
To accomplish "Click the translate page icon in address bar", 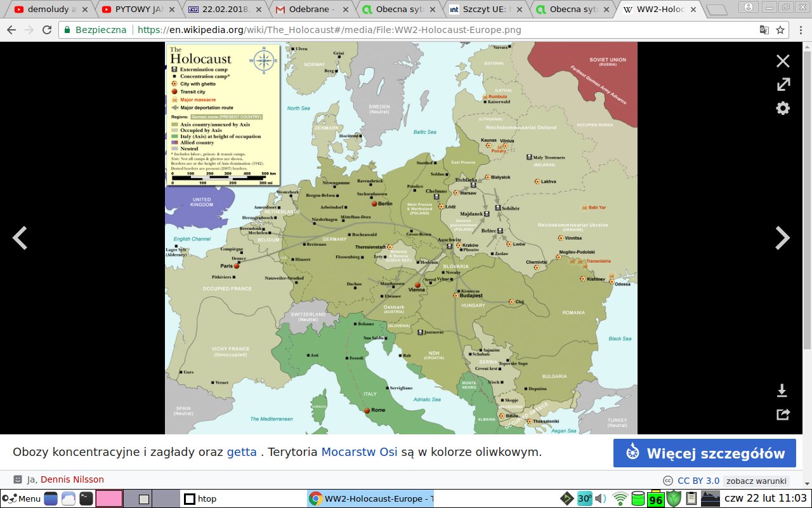I will (764, 30).
